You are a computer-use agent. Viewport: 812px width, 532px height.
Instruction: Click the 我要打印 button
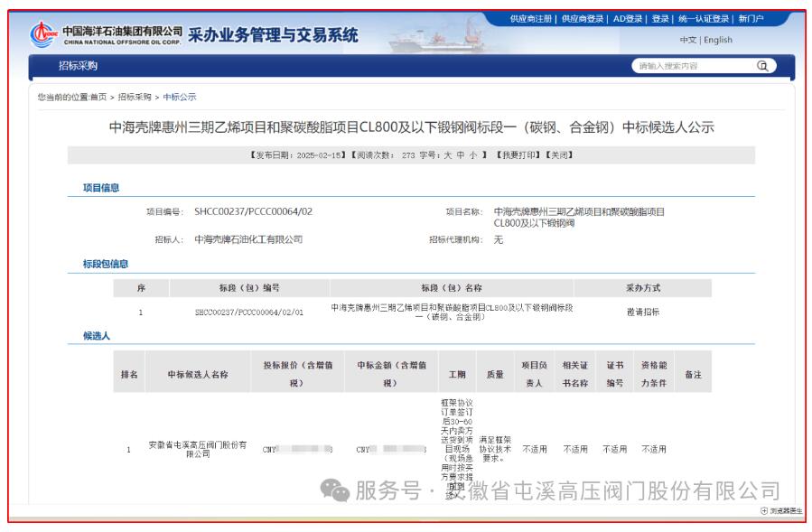click(x=518, y=154)
